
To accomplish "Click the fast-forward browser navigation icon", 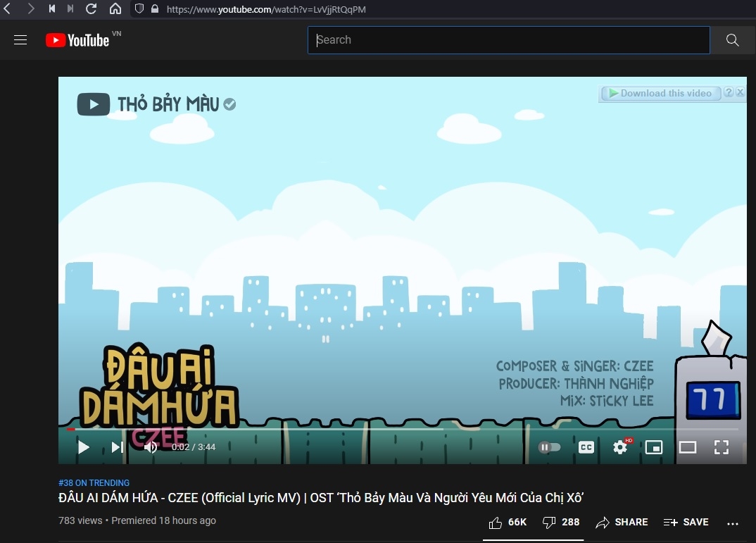I will 70,8.
